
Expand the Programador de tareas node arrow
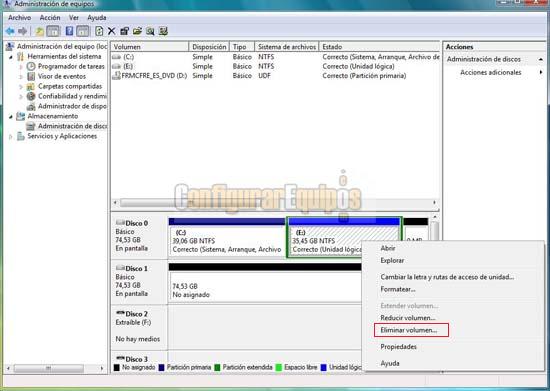21,66
